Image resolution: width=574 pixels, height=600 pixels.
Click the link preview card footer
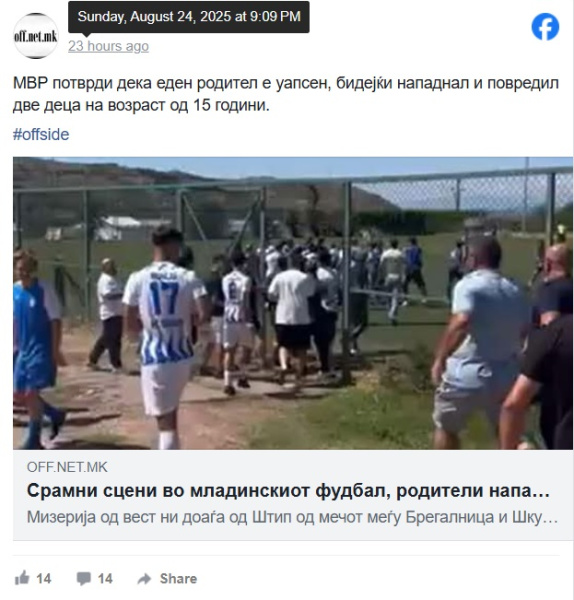293,495
